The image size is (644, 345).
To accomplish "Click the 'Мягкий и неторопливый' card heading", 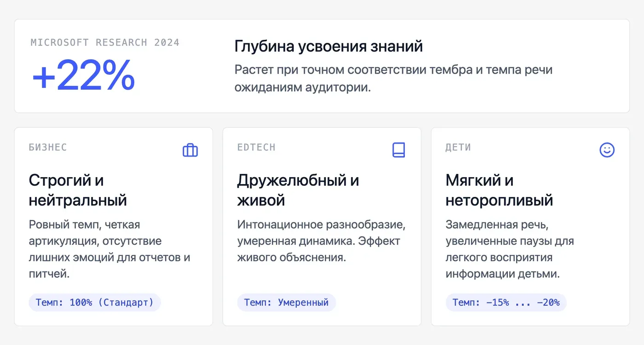I will coord(499,190).
